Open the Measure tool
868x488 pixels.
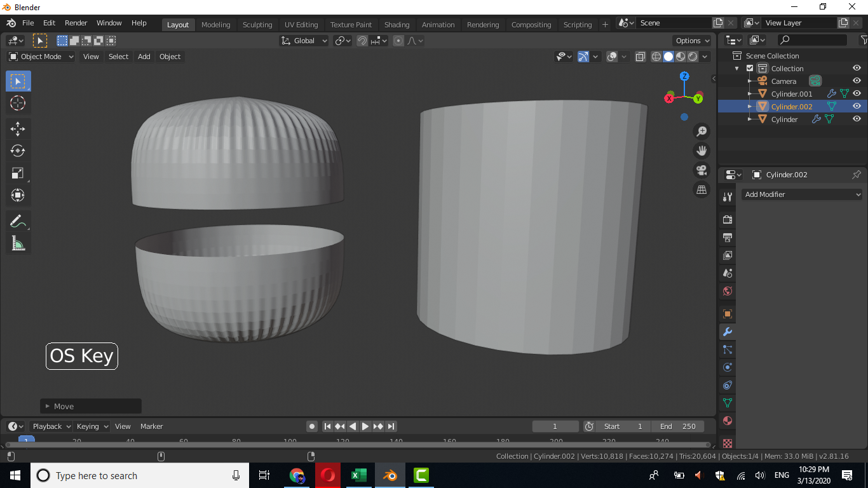pos(18,243)
